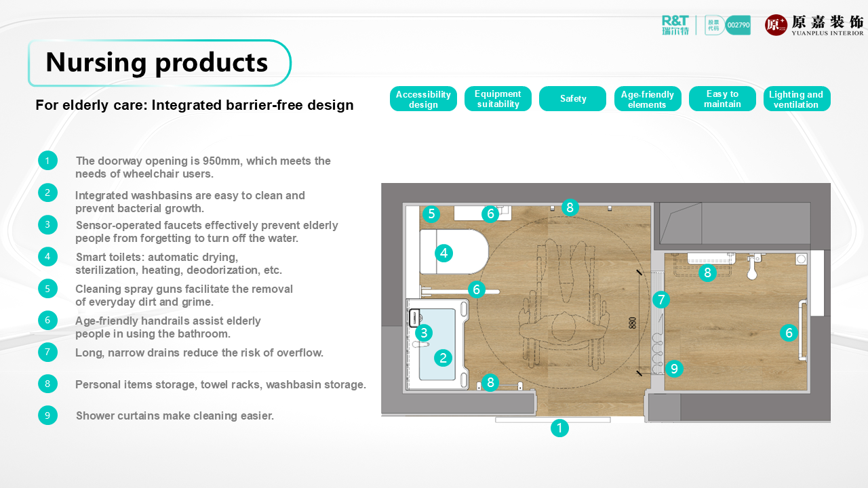Click list bullet 6 beside age-friendly handrails text
The width and height of the screenshot is (868, 488).
(47, 320)
